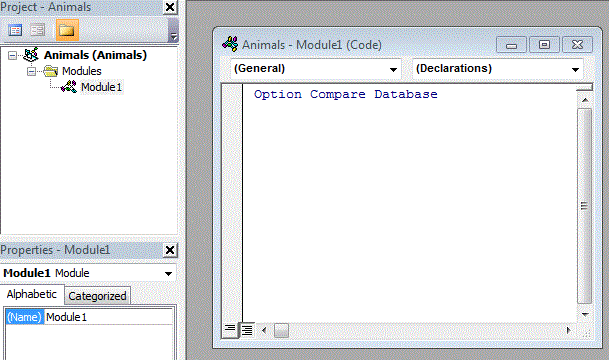Click the Option Compare Database line
Image resolution: width=609 pixels, height=360 pixels.
click(x=345, y=94)
